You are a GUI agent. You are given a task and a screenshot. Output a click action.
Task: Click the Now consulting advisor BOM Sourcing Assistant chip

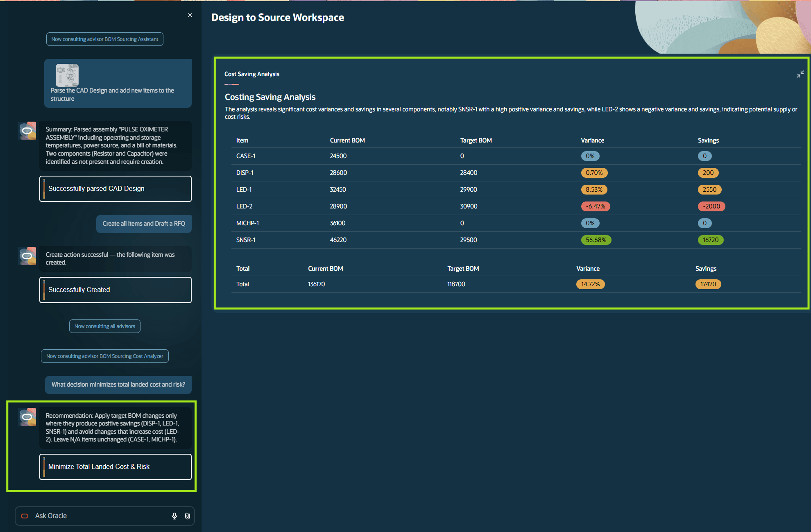pos(104,39)
